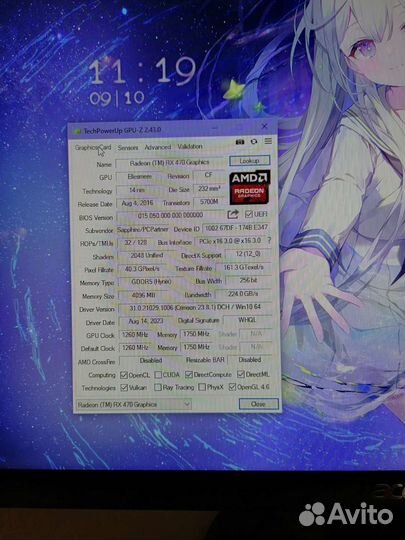Click the Die Size value 232 mm²
Image resolution: width=405 pixels, height=540 pixels.
pyautogui.click(x=209, y=189)
